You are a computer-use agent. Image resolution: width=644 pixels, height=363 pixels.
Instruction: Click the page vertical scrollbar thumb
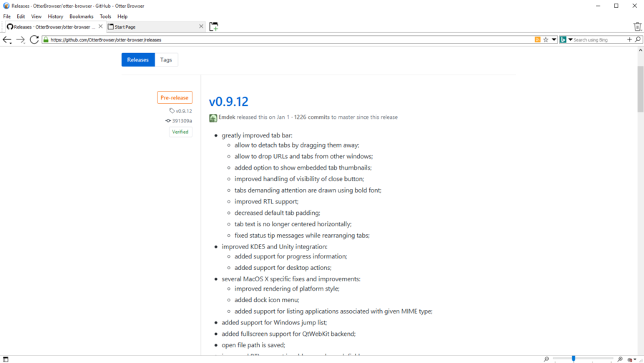point(640,89)
